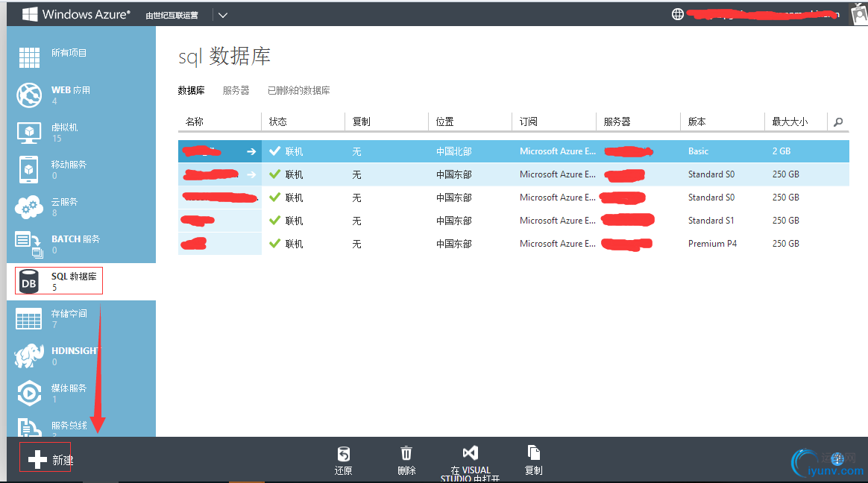
Task: Switch to the 服务器 tab
Action: tap(236, 90)
